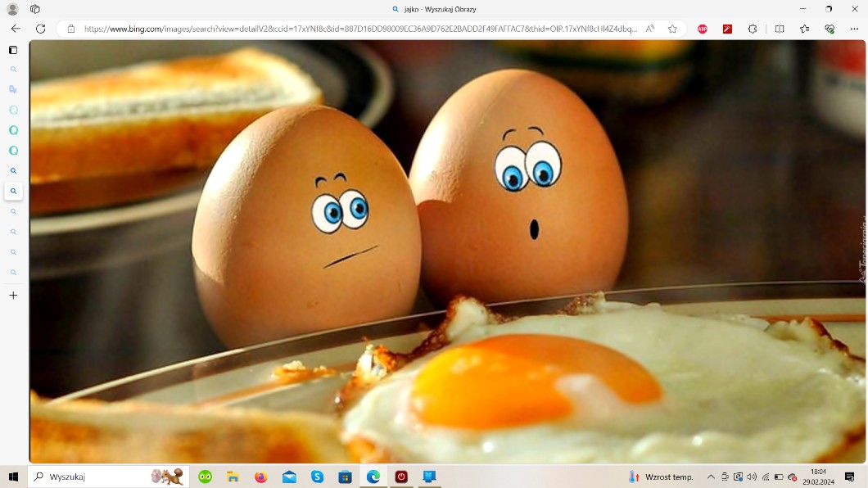Toggle the vertical tabs pane icon
Screen dimensions: 868x488
click(13, 50)
